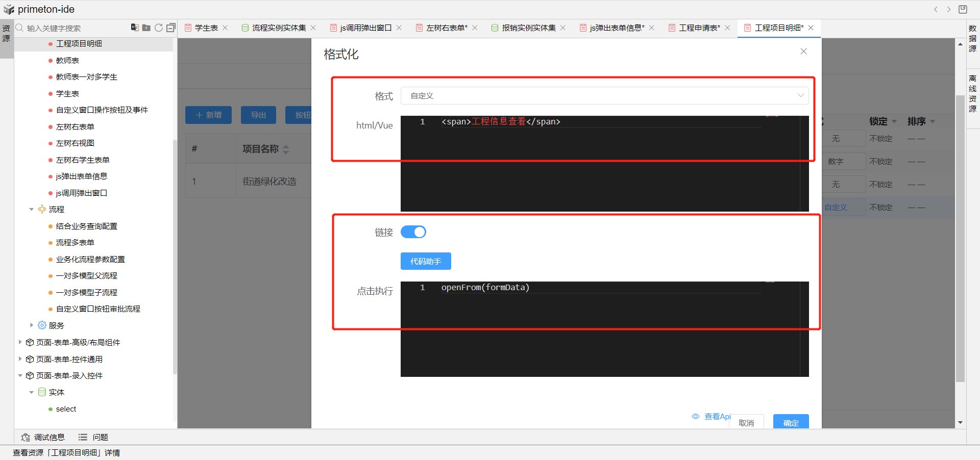Open the 格式 dropdown showing 自定义
This screenshot has height=460, width=980.
[x=604, y=96]
